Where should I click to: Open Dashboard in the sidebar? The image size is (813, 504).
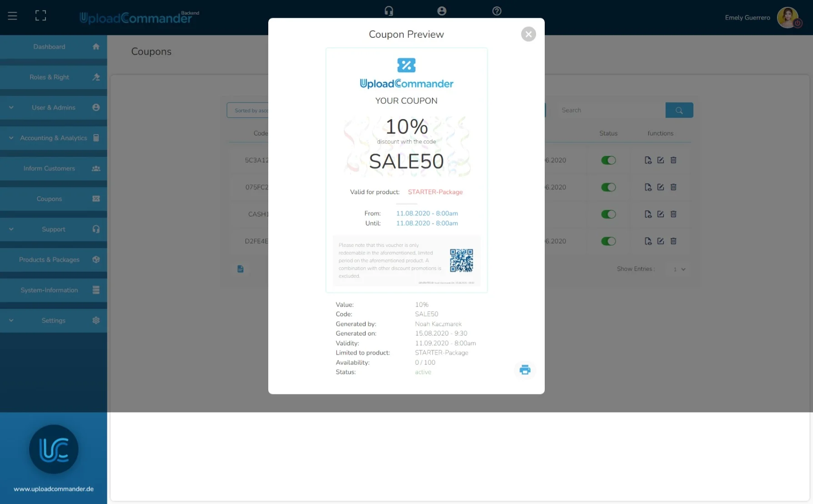pyautogui.click(x=54, y=47)
